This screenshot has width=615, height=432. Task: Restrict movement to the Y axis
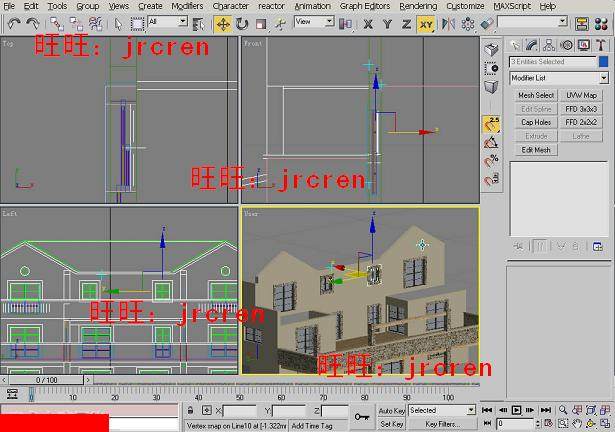(x=387, y=24)
